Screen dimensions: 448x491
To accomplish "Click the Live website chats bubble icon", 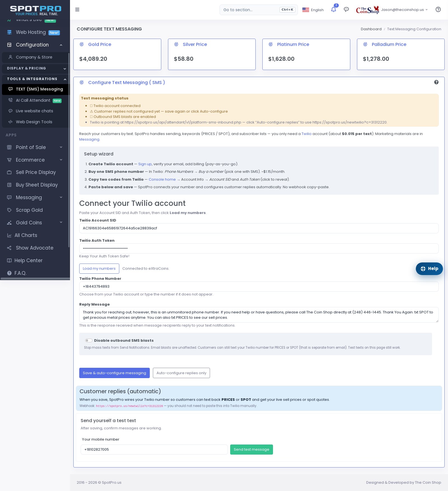I will click(x=10, y=111).
